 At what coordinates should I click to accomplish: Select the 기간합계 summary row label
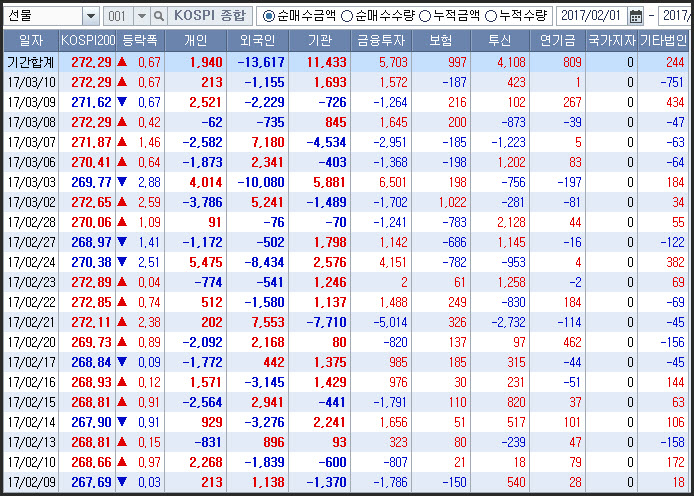[31, 62]
